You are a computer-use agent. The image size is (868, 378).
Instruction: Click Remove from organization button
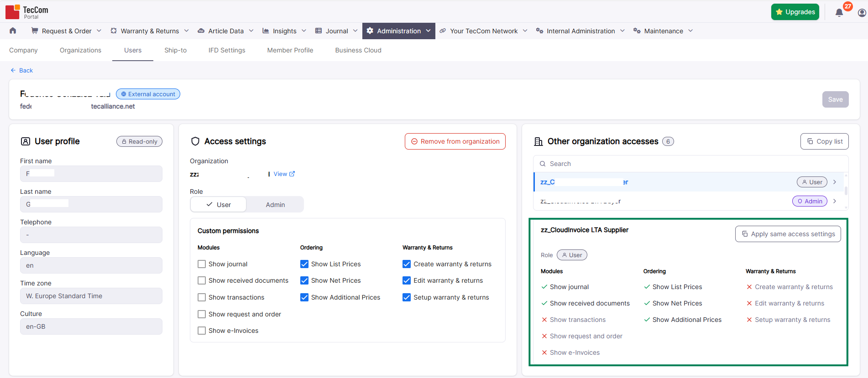point(455,141)
